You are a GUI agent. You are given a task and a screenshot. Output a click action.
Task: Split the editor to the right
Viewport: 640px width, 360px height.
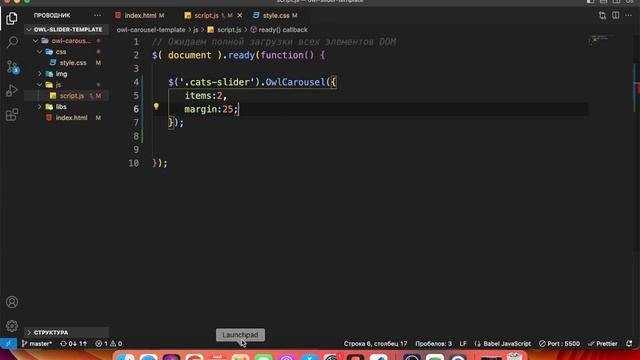click(616, 16)
